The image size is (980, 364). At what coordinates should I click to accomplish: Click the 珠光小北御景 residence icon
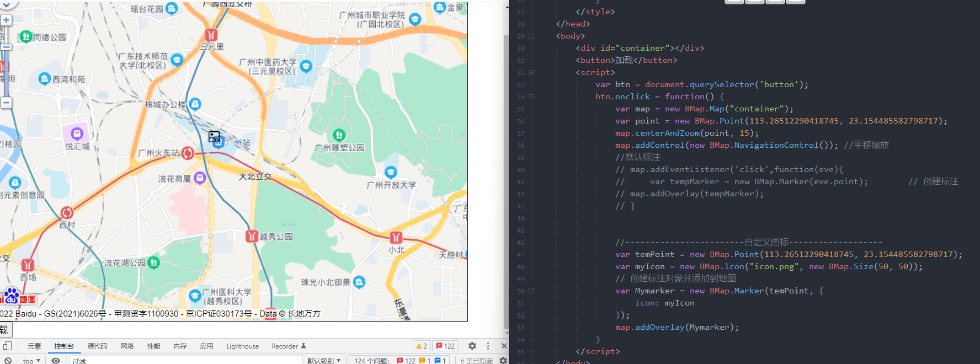click(359, 282)
